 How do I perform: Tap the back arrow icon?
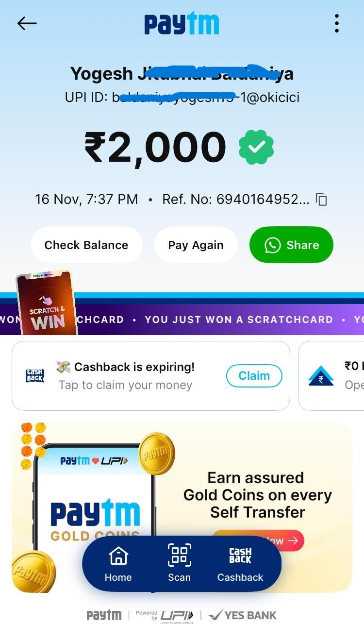[x=27, y=23]
